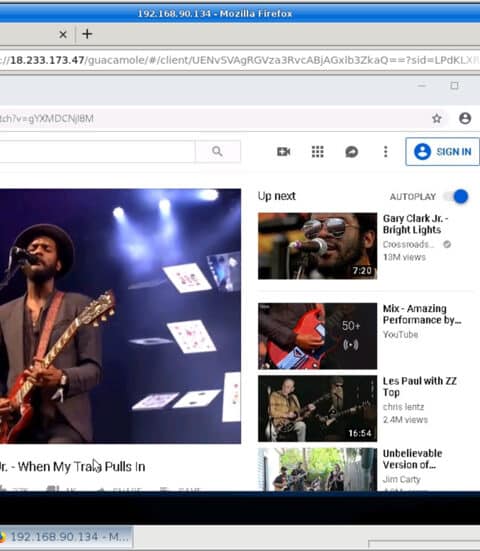Viewport: 480px width, 551px height.
Task: Click the main video player
Action: 120,316
